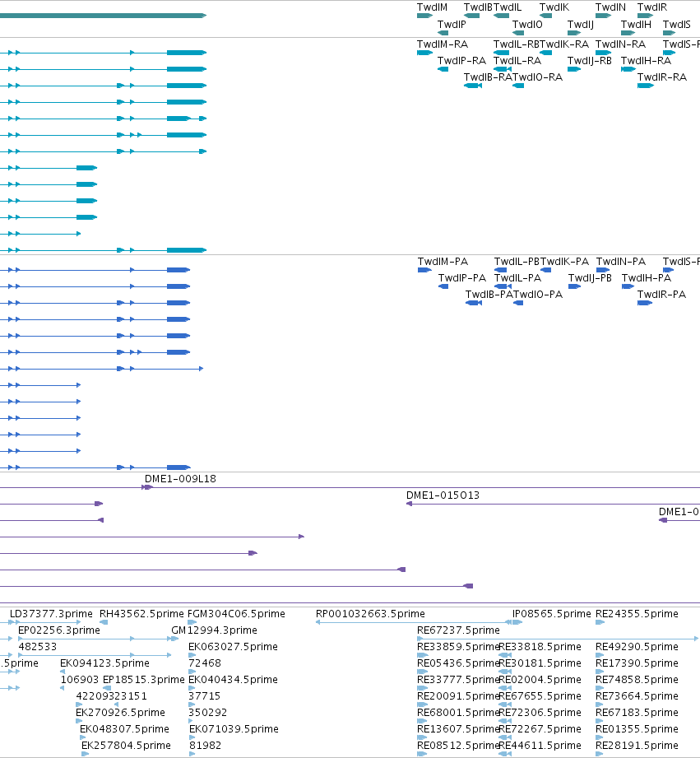
Task: Select the TwdlL-RA transcript label
Action: [x=517, y=60]
